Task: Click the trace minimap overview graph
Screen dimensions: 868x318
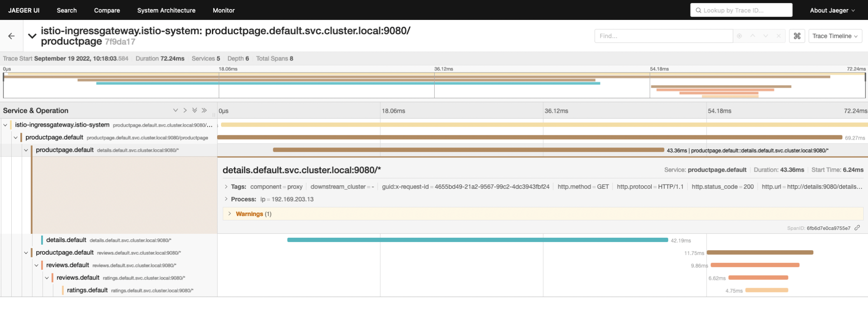Action: pyautogui.click(x=434, y=85)
